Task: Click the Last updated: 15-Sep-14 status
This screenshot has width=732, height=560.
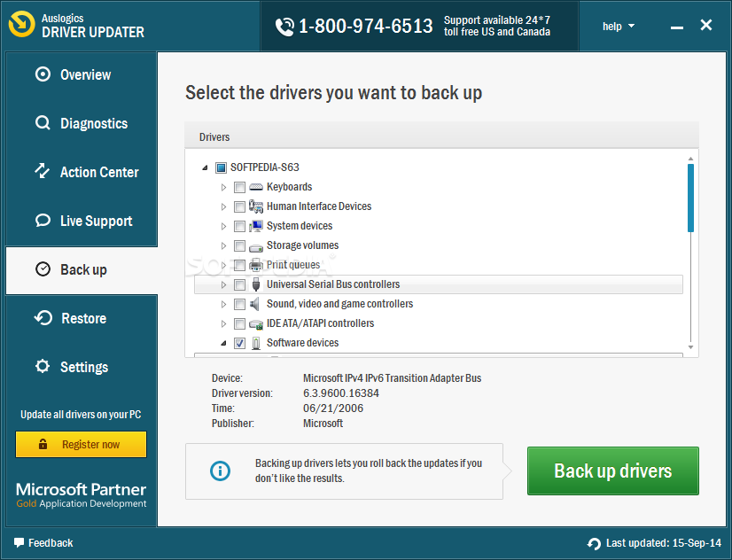Action: tap(655, 543)
